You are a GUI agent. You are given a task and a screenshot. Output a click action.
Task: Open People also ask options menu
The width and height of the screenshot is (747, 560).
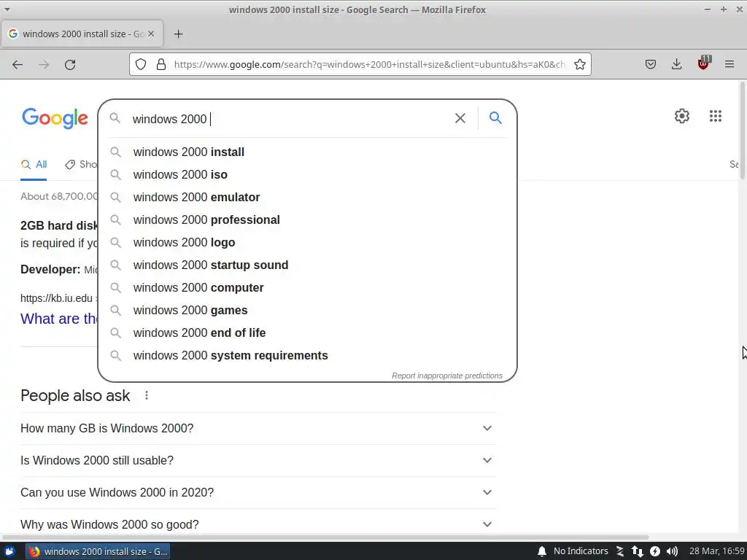click(x=147, y=395)
